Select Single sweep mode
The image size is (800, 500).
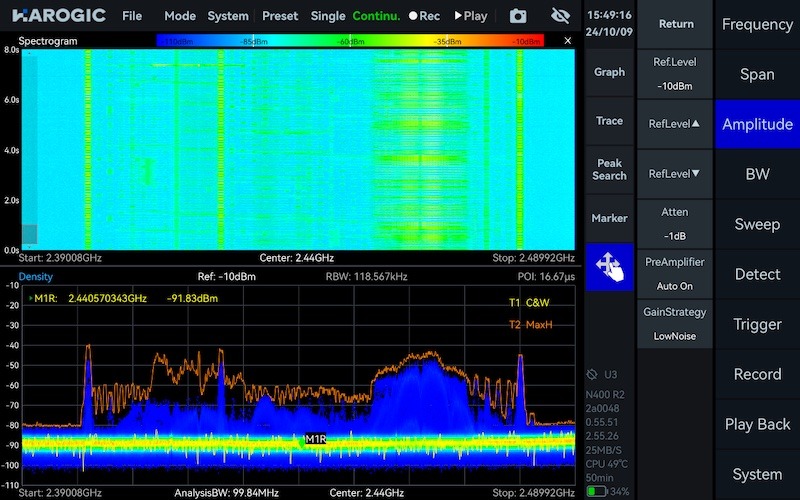click(328, 16)
